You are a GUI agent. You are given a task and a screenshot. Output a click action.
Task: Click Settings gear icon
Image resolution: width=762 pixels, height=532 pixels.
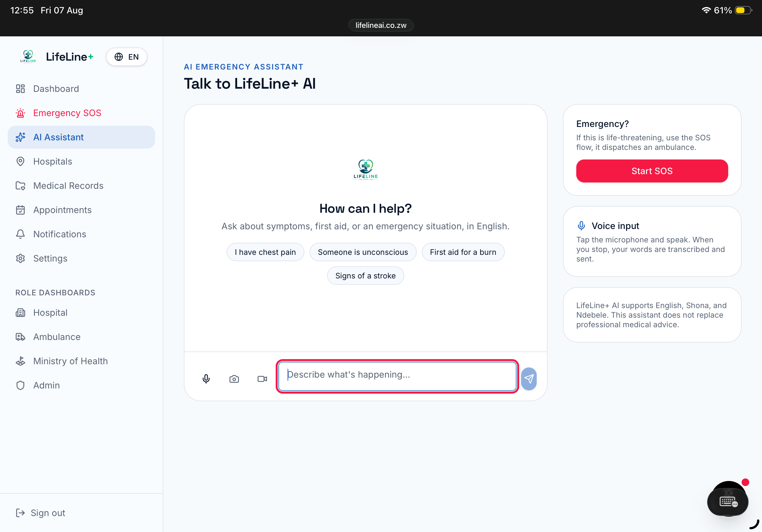[20, 258]
